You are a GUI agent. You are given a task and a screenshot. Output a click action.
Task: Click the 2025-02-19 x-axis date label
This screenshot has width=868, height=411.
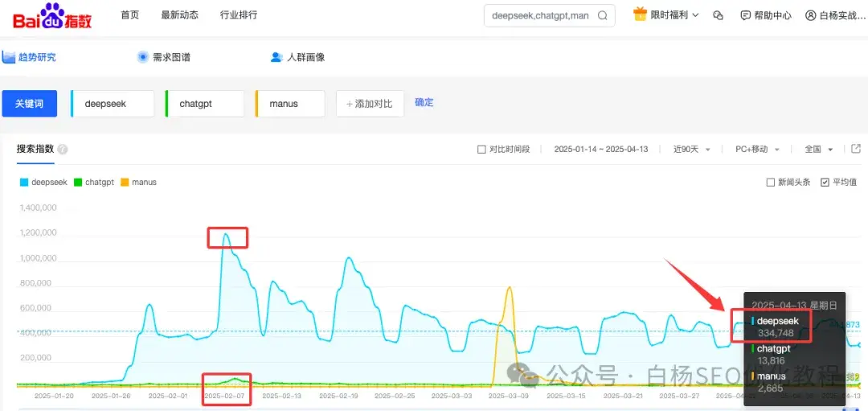click(339, 396)
